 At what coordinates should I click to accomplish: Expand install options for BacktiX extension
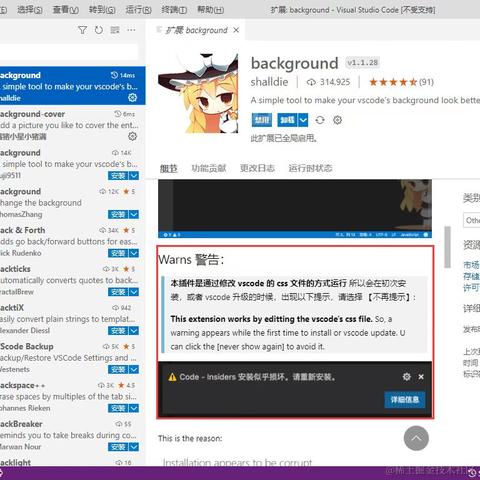[x=134, y=331]
